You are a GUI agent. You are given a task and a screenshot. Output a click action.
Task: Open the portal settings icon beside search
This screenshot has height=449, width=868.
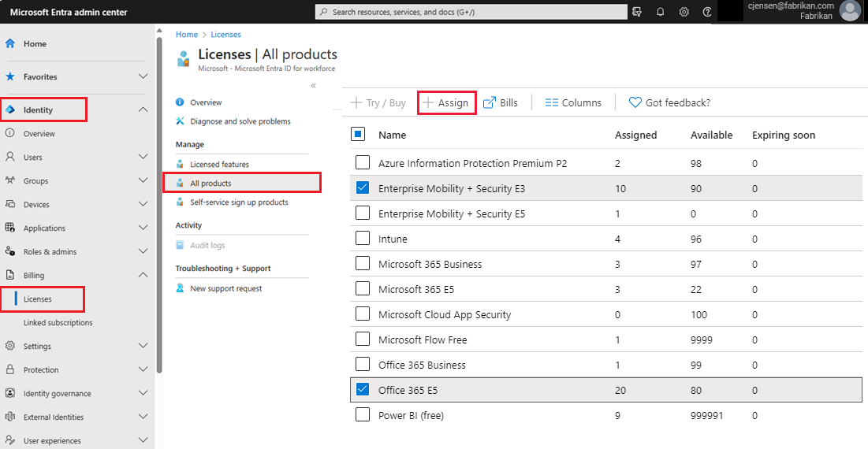[637, 12]
